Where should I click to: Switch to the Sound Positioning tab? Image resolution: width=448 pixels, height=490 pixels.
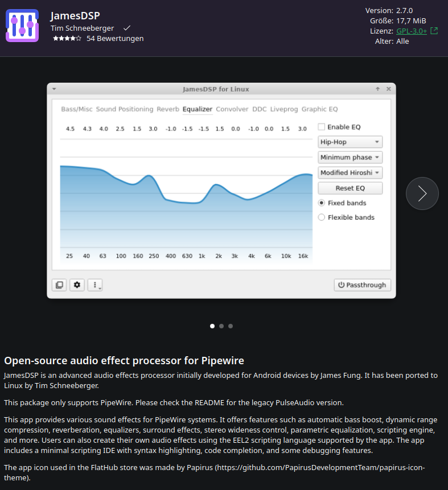125,109
